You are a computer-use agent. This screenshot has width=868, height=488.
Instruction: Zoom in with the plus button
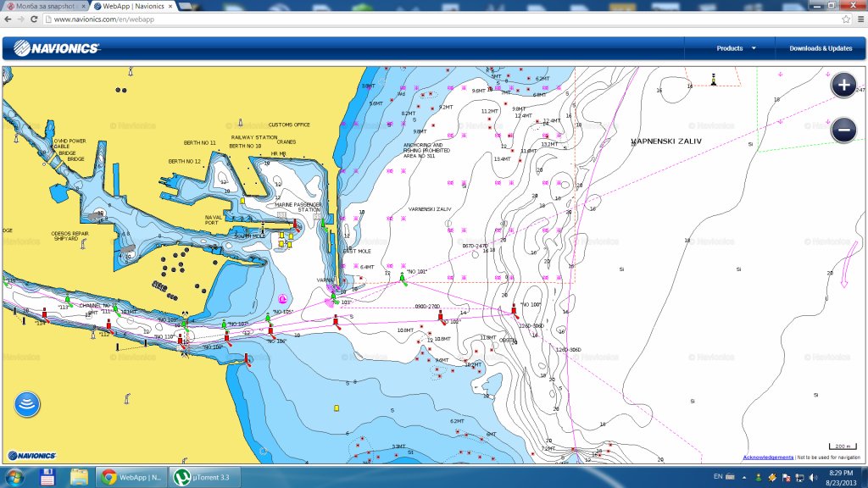843,86
